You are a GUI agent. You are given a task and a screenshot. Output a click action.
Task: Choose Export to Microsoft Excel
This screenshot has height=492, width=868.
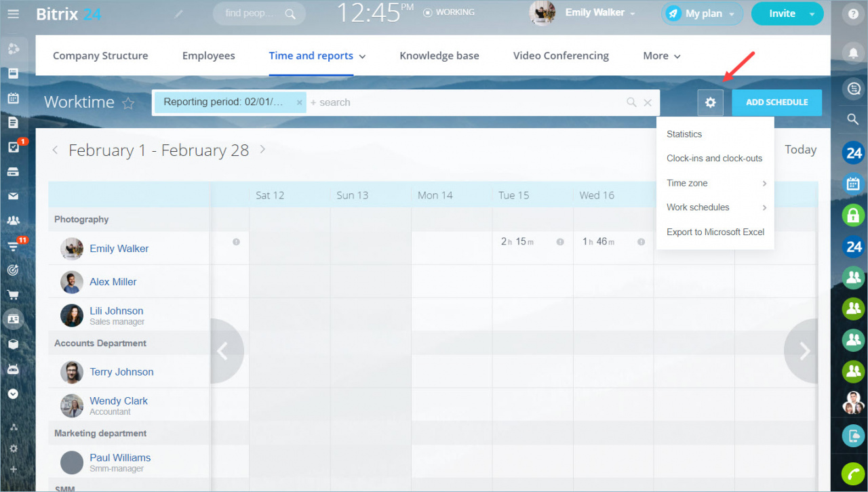(x=715, y=232)
